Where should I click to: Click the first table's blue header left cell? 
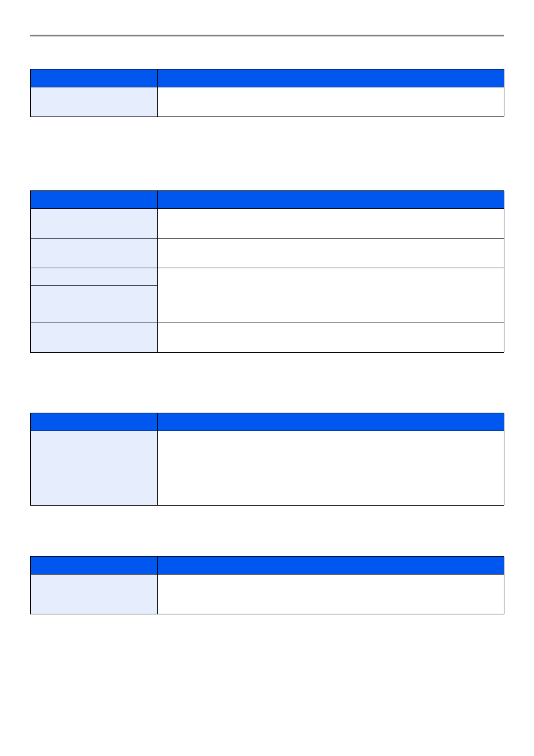point(94,78)
